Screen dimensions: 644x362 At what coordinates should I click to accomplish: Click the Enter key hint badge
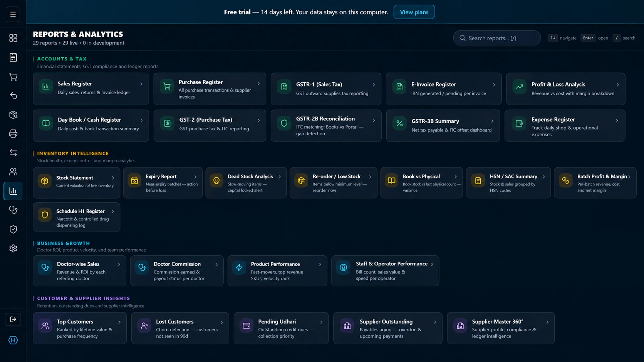click(588, 38)
